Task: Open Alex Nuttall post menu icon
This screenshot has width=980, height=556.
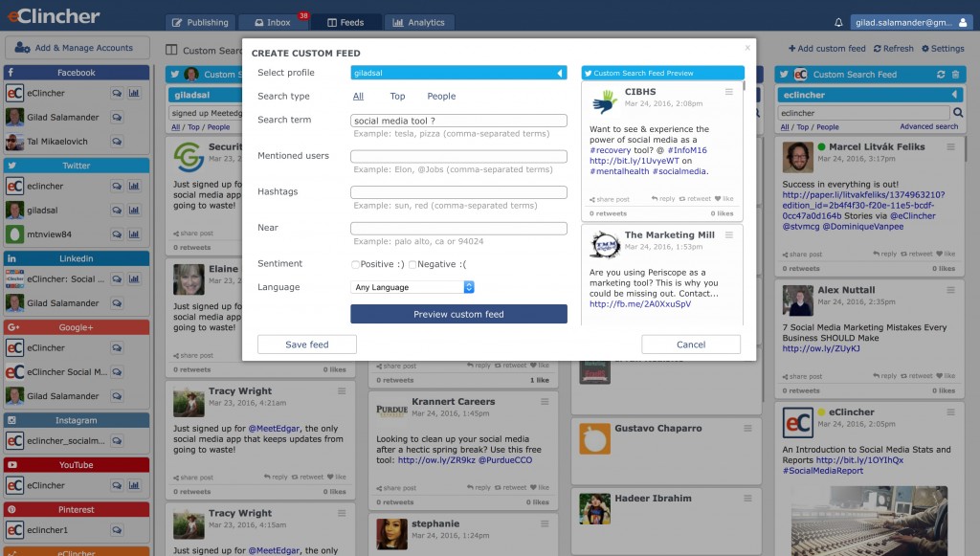Action: 950,290
